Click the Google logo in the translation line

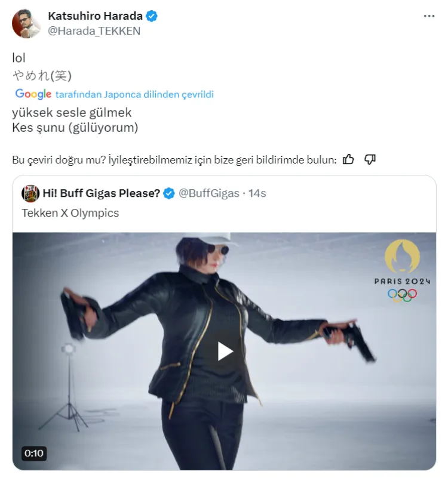[x=33, y=94]
